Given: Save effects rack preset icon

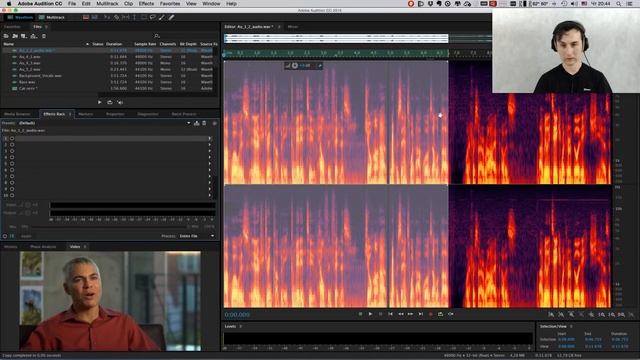Looking at the screenshot, I should (x=197, y=123).
